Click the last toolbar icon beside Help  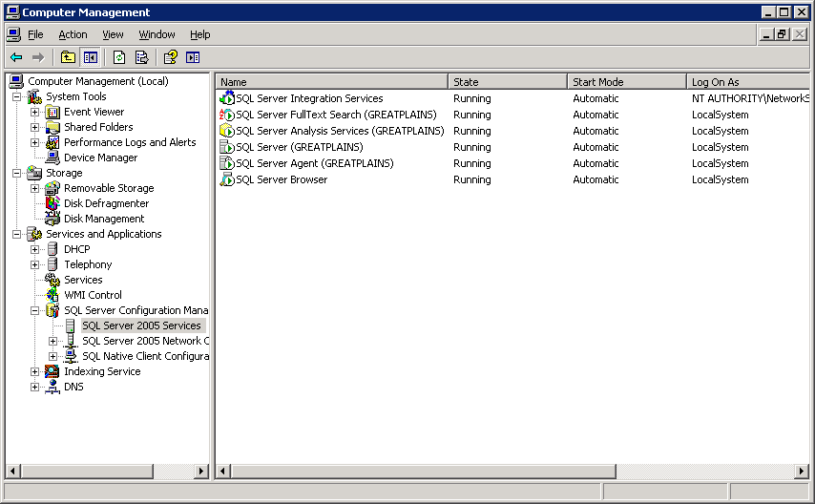pos(193,57)
